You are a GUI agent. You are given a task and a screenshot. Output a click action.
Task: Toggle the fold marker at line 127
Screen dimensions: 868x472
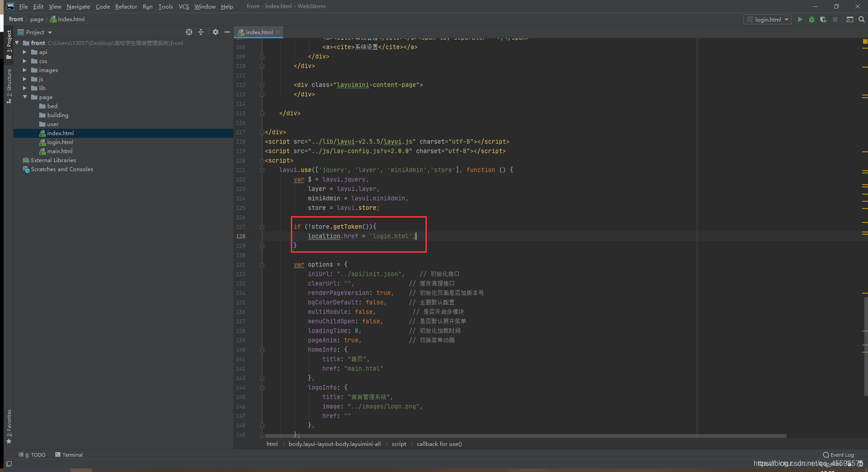pos(262,227)
